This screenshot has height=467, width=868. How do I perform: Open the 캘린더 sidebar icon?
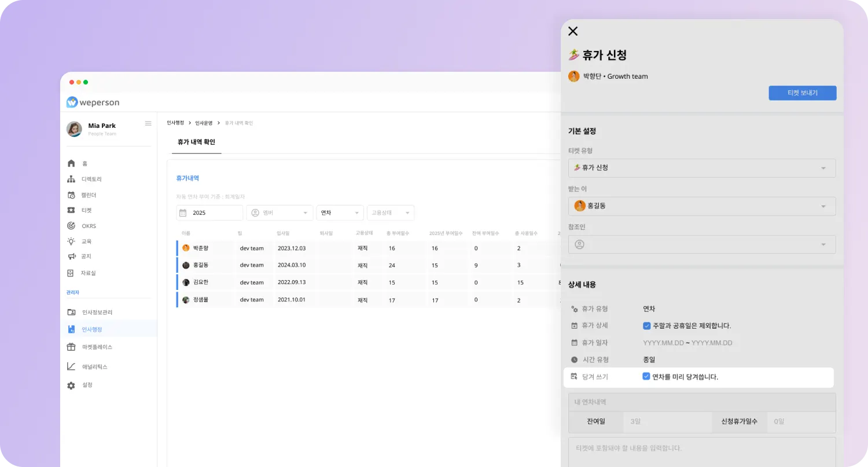click(71, 195)
